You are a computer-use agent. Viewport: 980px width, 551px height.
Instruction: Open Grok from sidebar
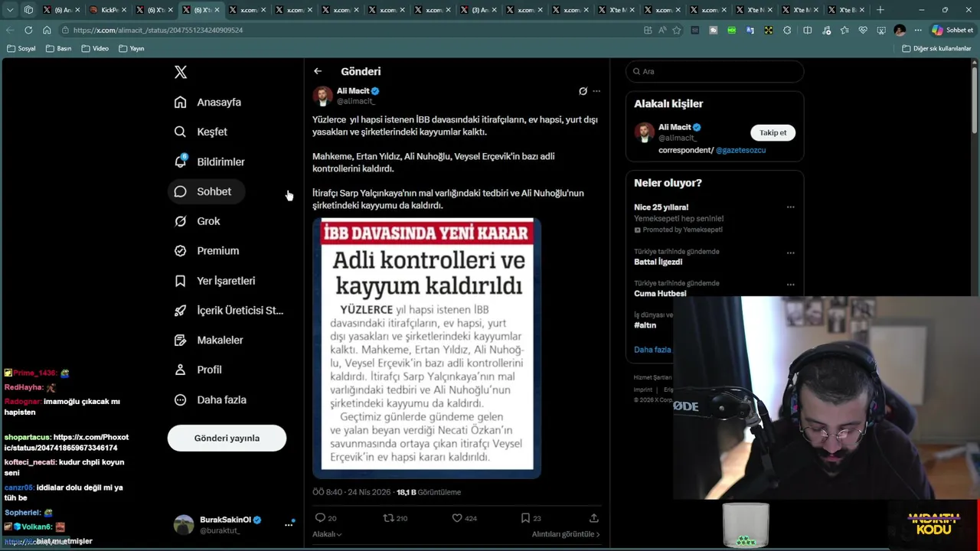(x=198, y=221)
